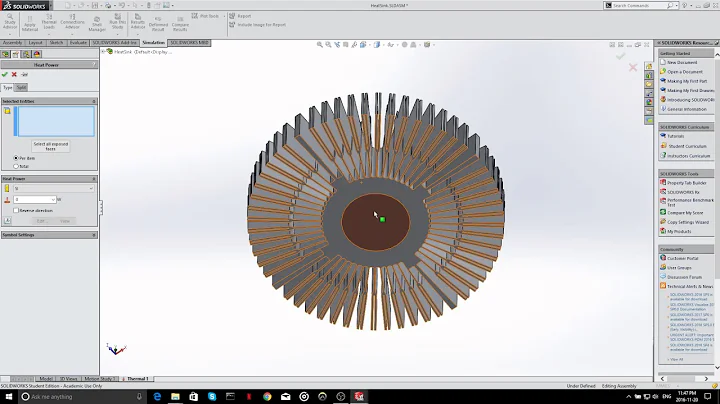The width and height of the screenshot is (720, 404).
Task: Open the Run This Study dropdown arrow
Action: point(118,34)
